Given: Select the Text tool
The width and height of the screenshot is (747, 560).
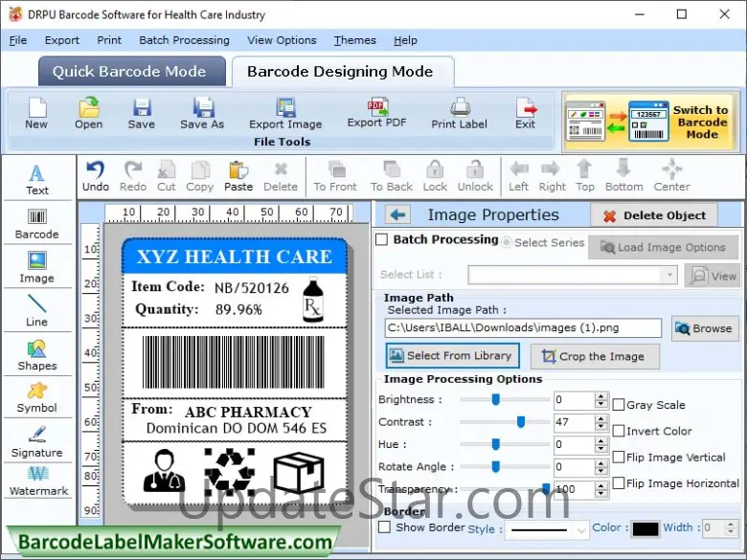Looking at the screenshot, I should click(x=37, y=180).
